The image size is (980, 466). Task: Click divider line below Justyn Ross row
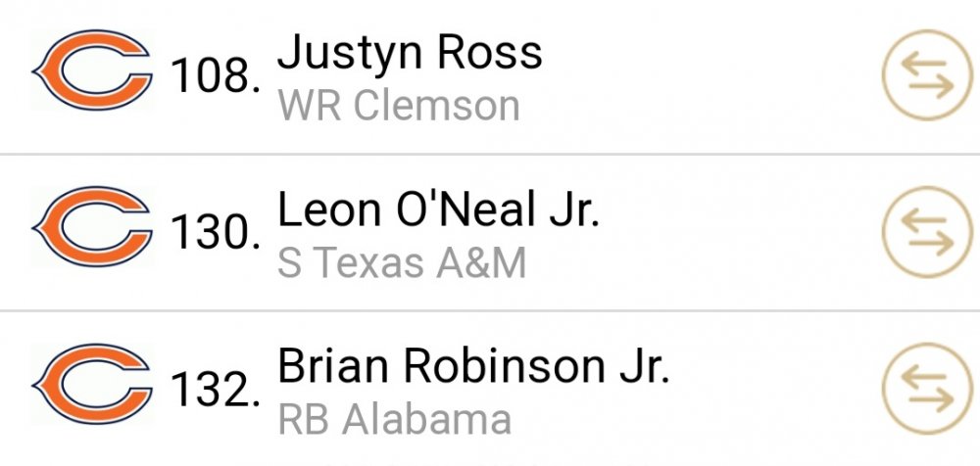(490, 154)
